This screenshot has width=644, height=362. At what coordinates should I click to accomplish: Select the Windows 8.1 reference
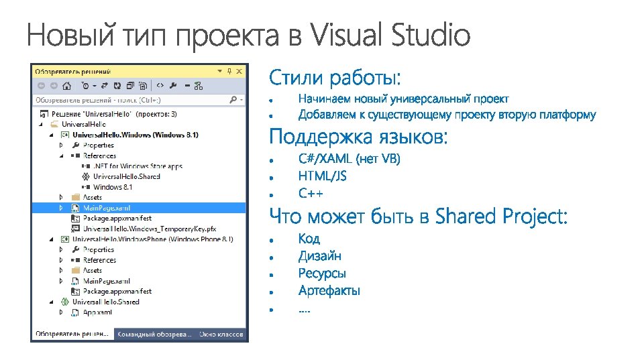click(113, 187)
